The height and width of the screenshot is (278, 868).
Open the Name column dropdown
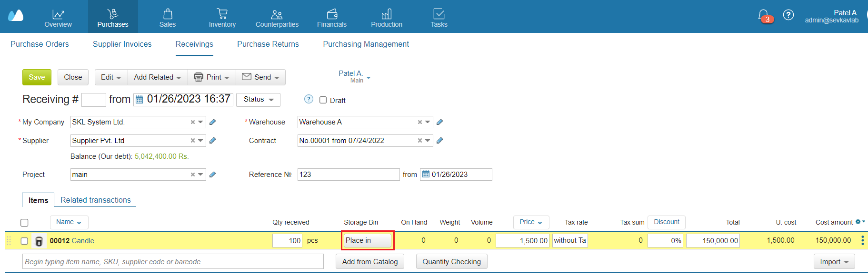tap(69, 222)
